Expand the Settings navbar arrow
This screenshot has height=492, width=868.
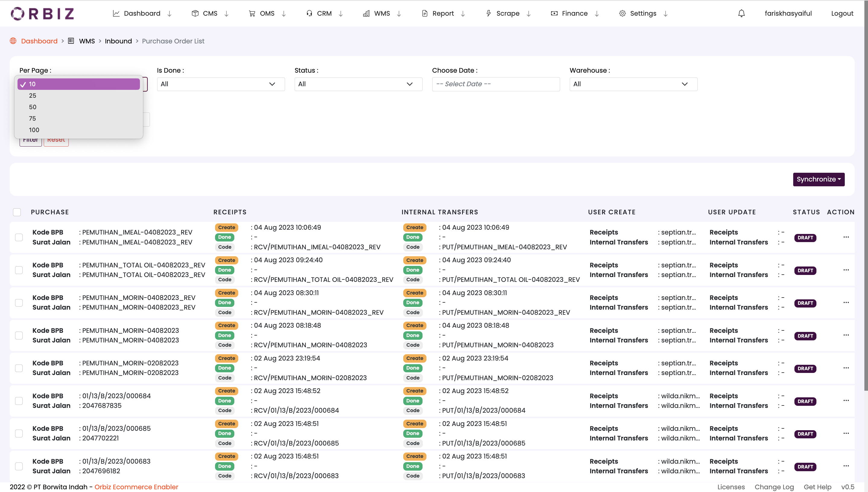click(x=666, y=14)
